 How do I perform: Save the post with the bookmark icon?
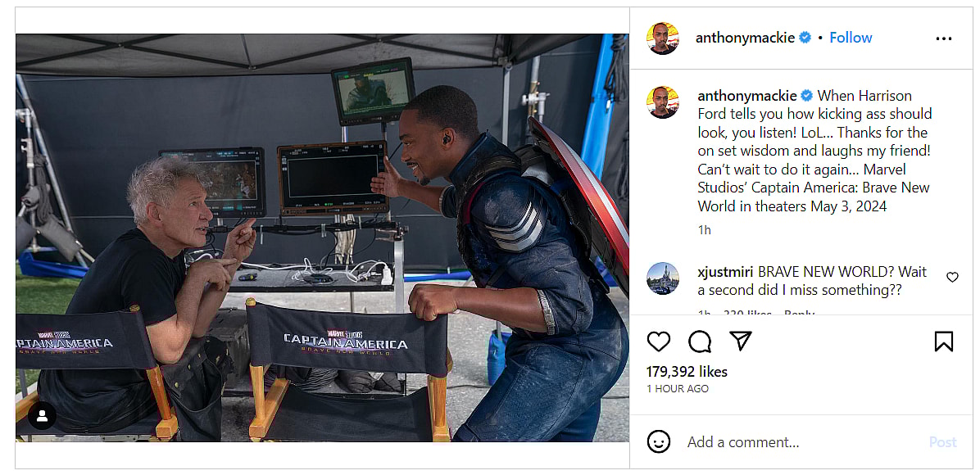(944, 342)
